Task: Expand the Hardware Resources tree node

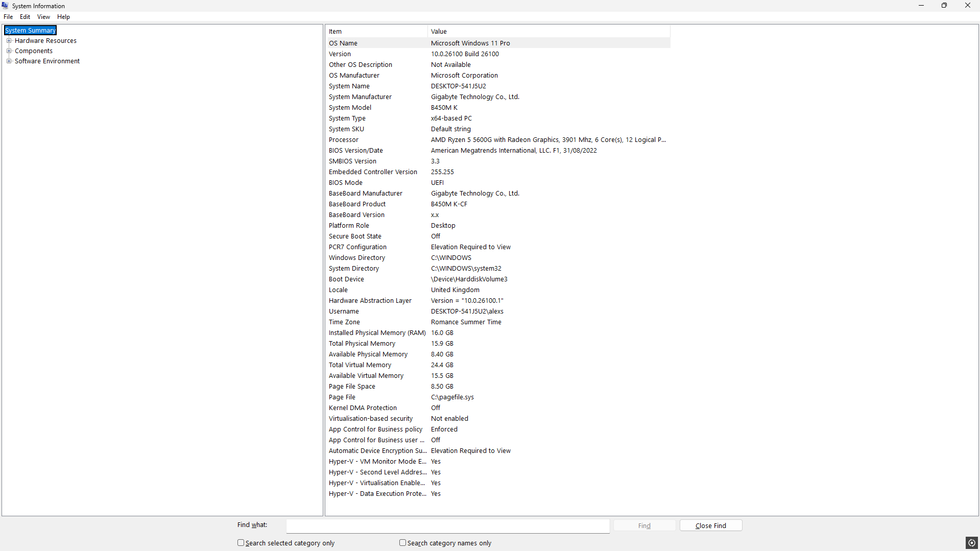Action: point(9,41)
